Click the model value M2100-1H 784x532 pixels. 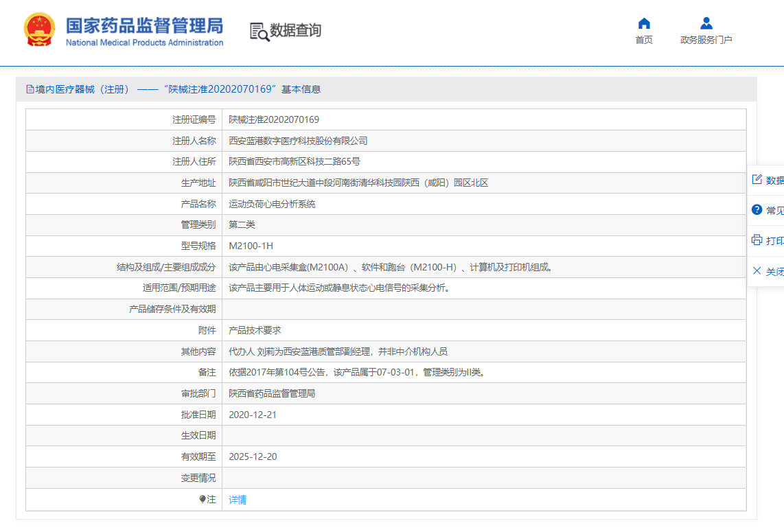[x=251, y=246]
